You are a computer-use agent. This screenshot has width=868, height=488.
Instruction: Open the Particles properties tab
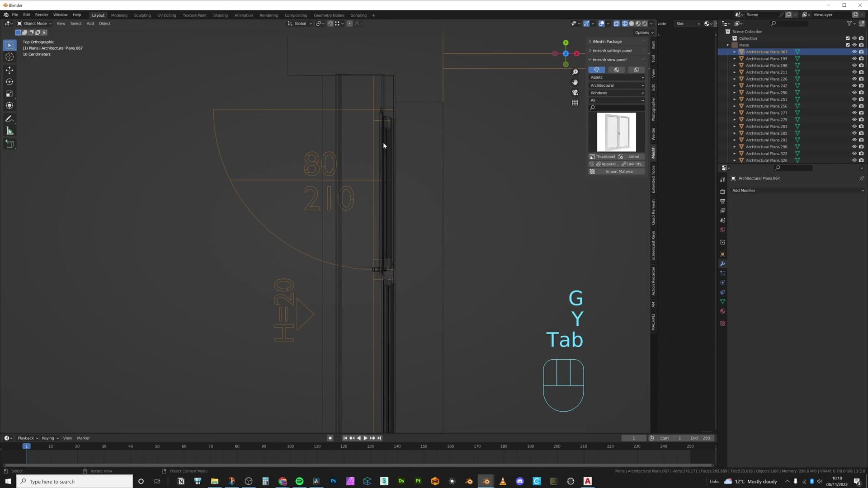click(x=722, y=273)
